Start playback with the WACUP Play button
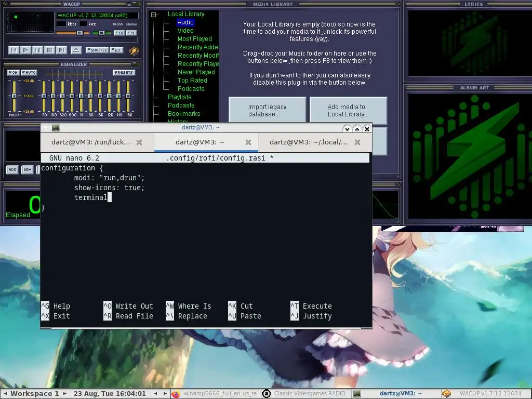This screenshot has height=399, width=532. pyautogui.click(x=25, y=50)
